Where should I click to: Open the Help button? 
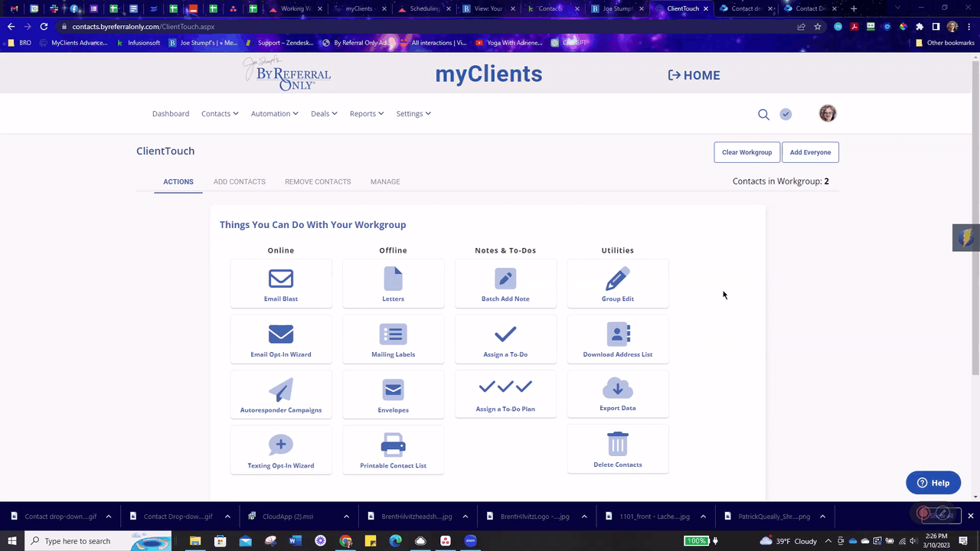point(933,483)
